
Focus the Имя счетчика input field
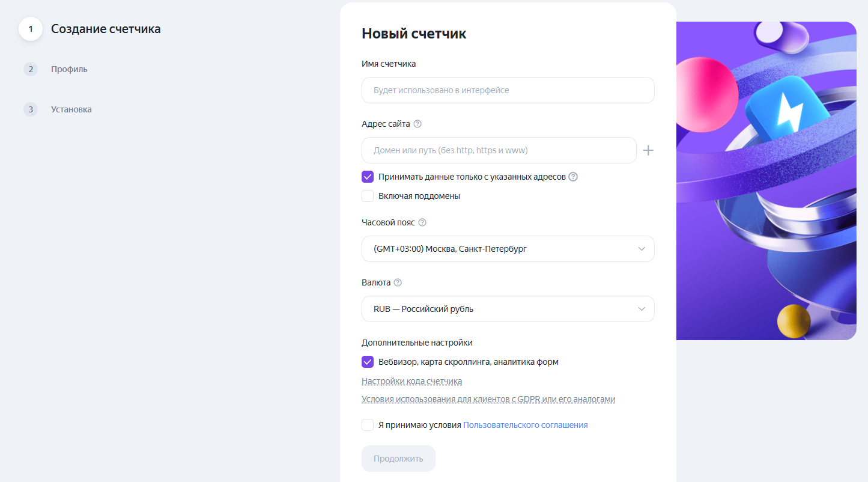[x=508, y=90]
